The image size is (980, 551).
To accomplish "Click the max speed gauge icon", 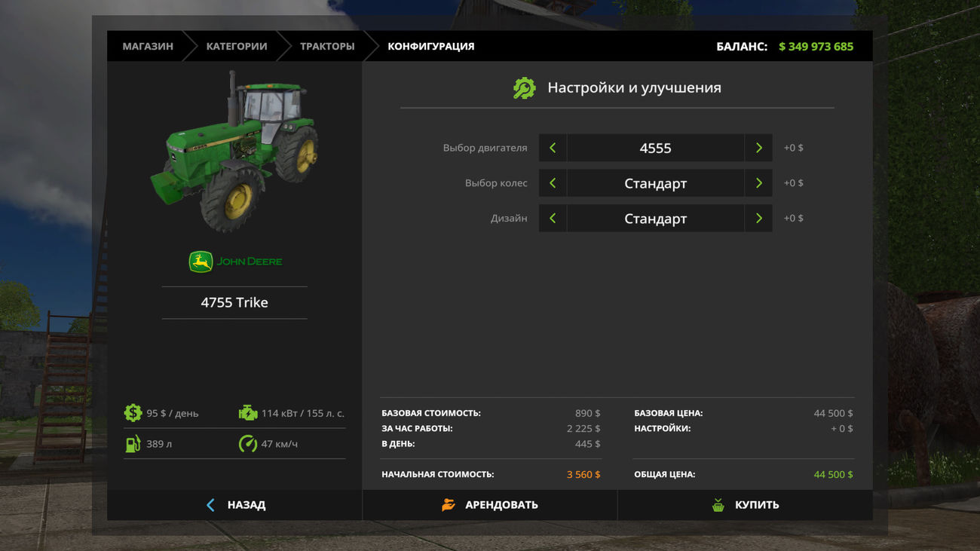I will click(x=247, y=444).
